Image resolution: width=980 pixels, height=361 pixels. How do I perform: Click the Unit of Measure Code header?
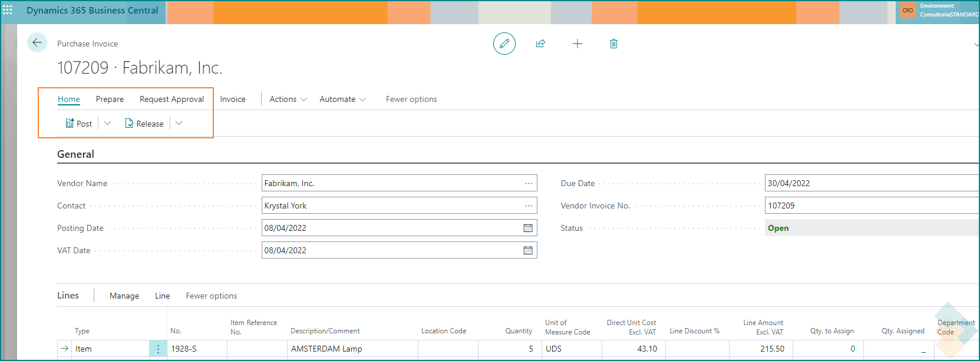(x=567, y=327)
